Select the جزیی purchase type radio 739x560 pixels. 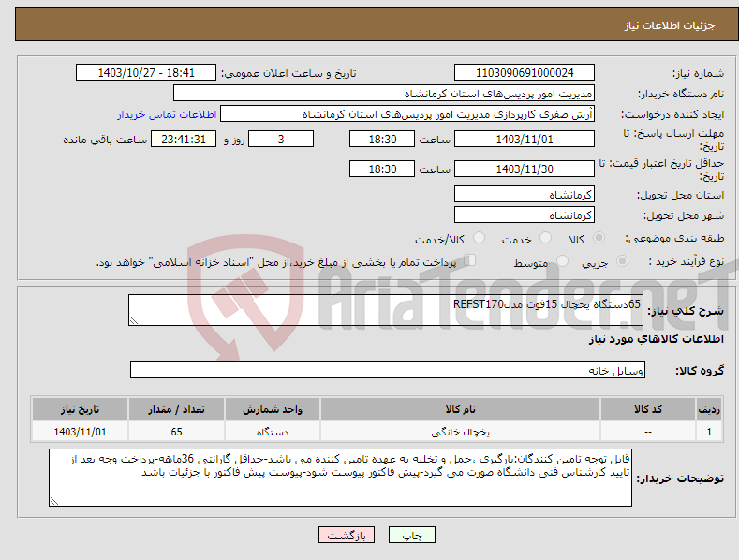pyautogui.click(x=622, y=261)
